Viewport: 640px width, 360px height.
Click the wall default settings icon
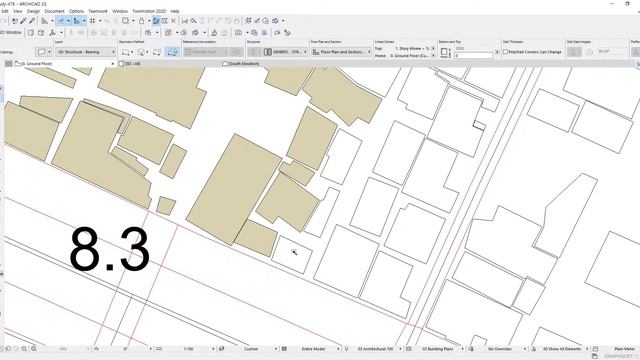click(x=41, y=52)
